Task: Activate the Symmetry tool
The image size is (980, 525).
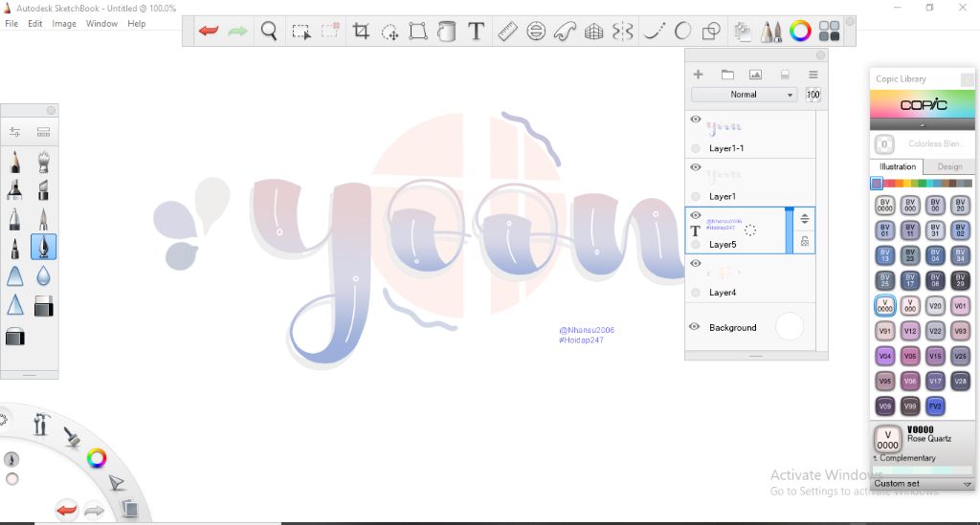Action: pos(622,32)
